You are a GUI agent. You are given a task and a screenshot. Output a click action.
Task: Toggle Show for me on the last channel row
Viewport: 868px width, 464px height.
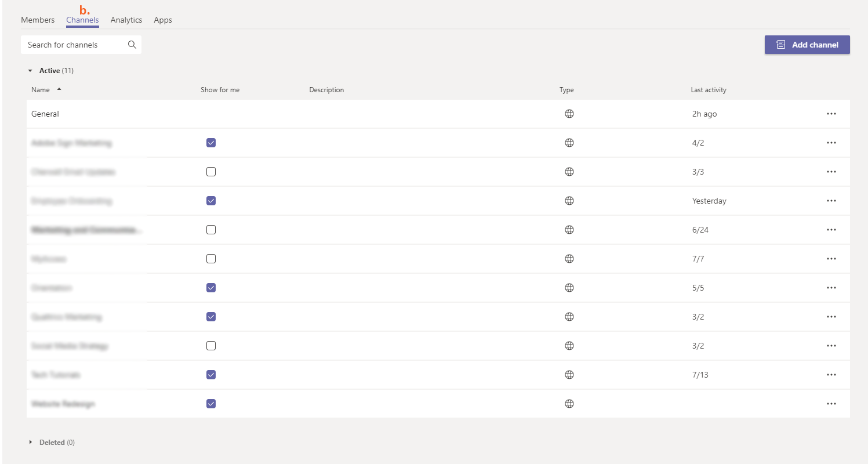tap(210, 404)
